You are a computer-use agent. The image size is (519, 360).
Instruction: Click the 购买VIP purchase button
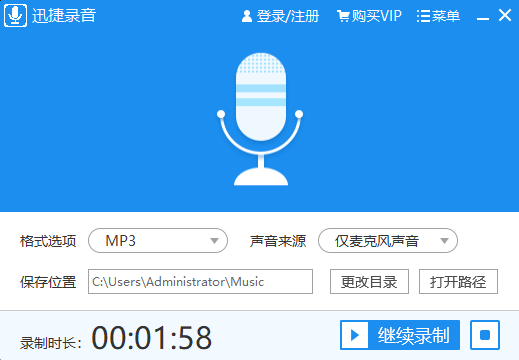[369, 16]
